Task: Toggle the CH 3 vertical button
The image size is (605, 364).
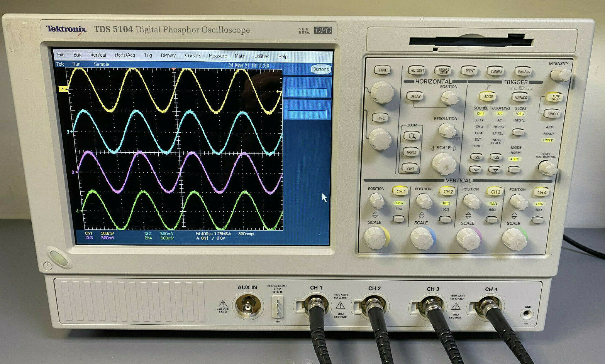Action: click(x=495, y=192)
